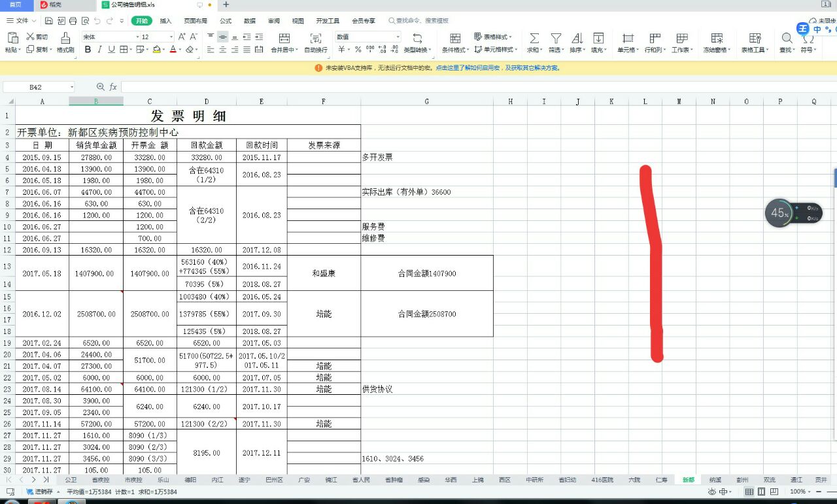Toggle Bold formatting

(x=88, y=50)
